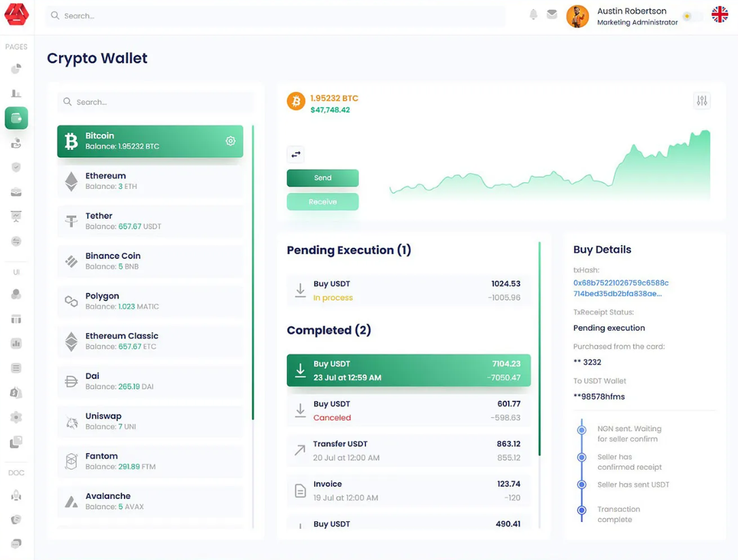The image size is (738, 560).
Task: Open the pending Buy USDT 1024.53 transaction
Action: point(409,291)
